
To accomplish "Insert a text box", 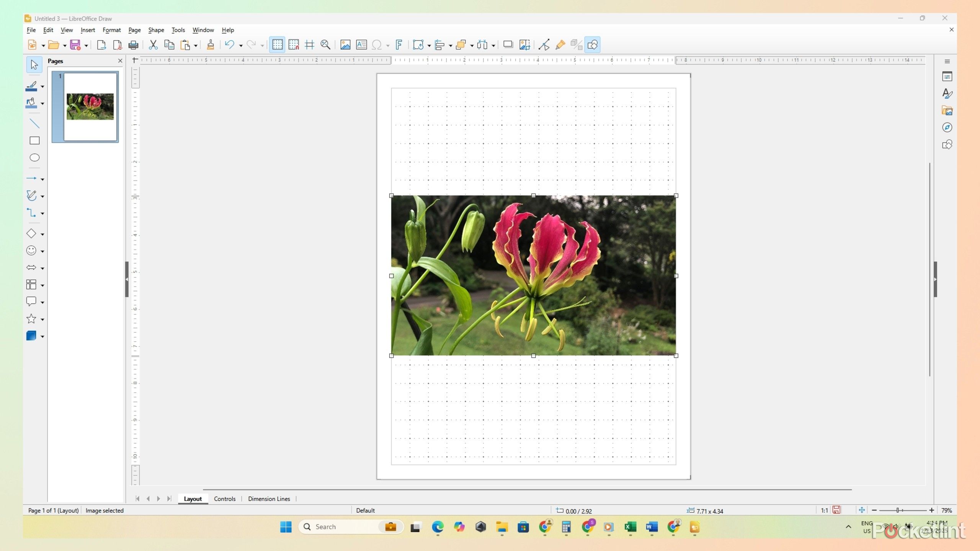I will tap(360, 44).
